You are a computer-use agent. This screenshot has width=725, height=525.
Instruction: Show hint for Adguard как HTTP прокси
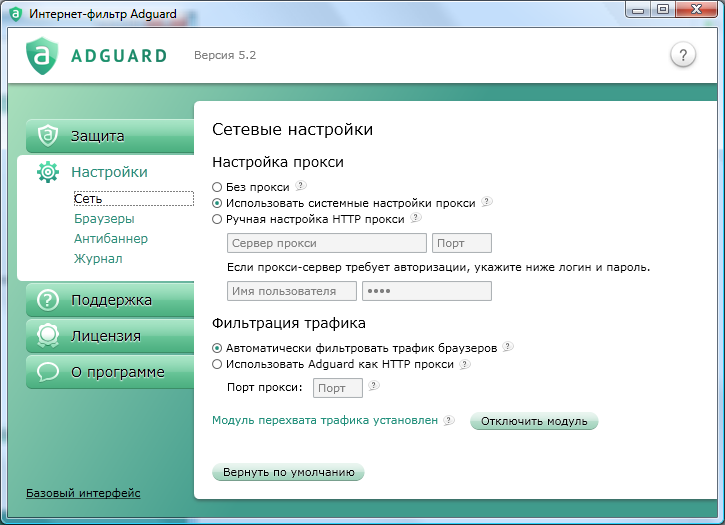point(465,364)
